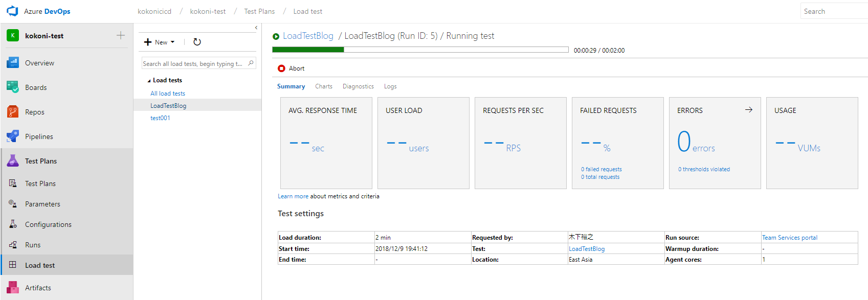Image resolution: width=868 pixels, height=300 pixels.
Task: Click the Usage VUMs tile
Action: pyautogui.click(x=812, y=143)
